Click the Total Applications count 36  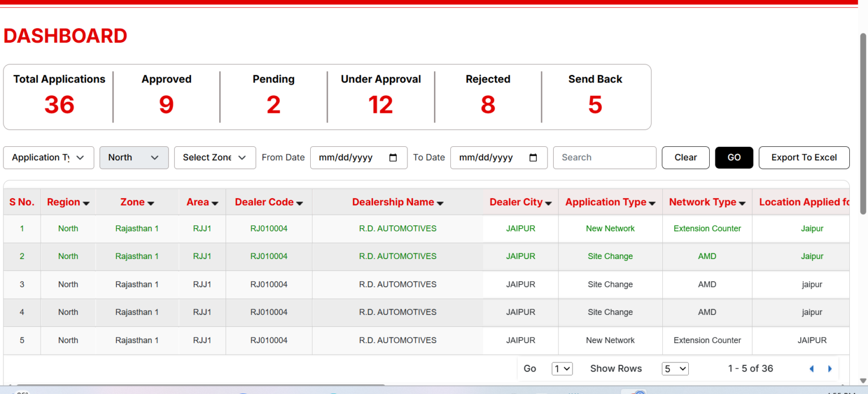pyautogui.click(x=59, y=105)
